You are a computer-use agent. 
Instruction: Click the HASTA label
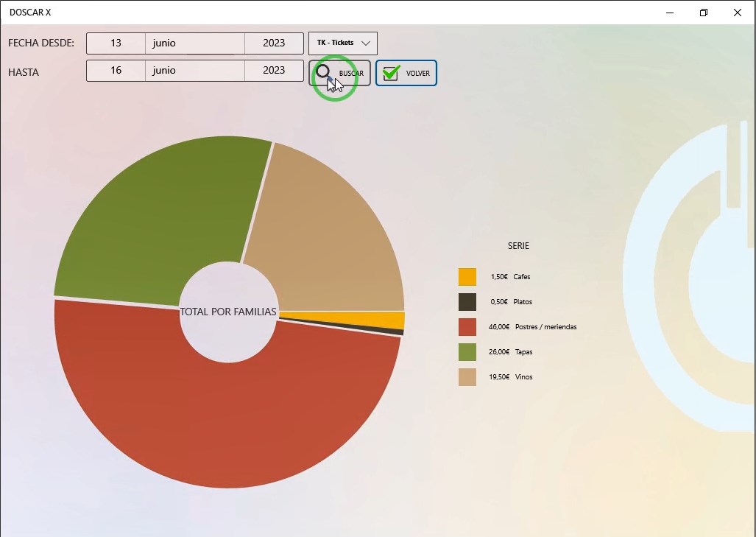coord(23,72)
